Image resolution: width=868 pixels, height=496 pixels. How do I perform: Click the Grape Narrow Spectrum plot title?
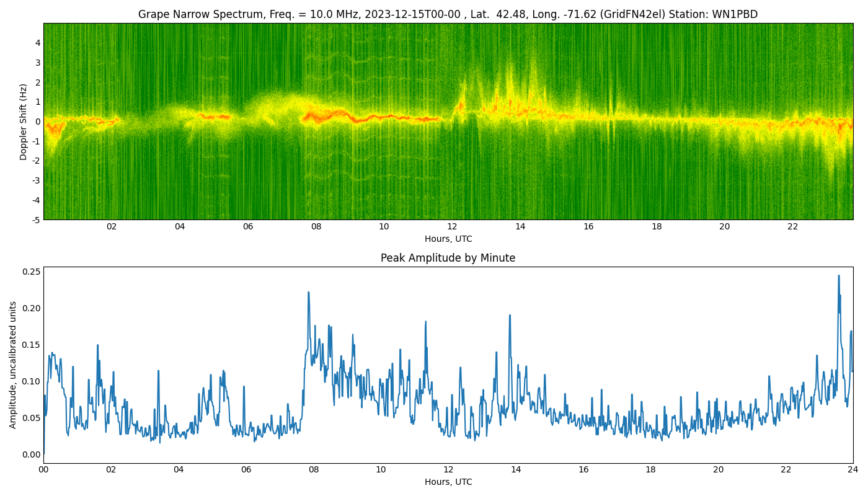[x=448, y=14]
